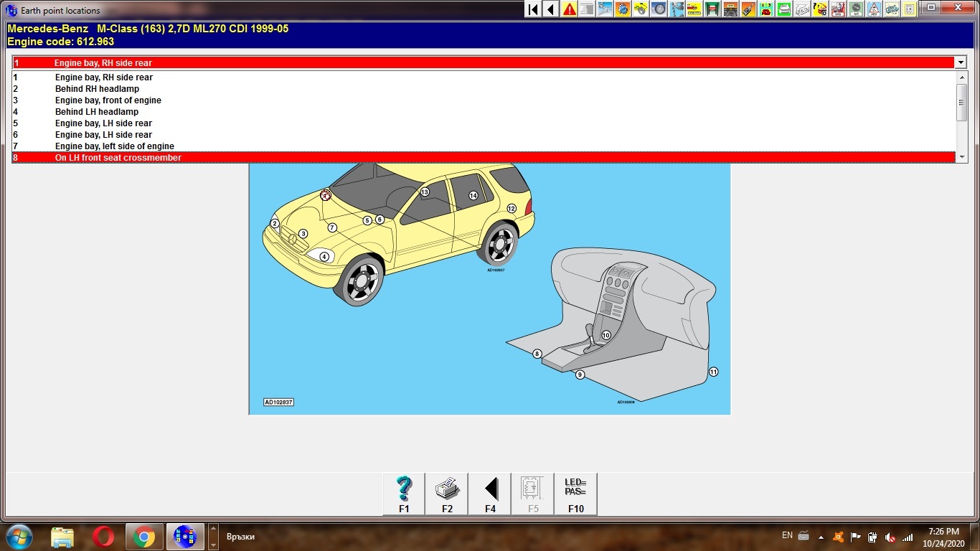Pick row 6 'Engine bay, LH side rear'
Image resolution: width=980 pixels, height=551 pixels.
484,134
